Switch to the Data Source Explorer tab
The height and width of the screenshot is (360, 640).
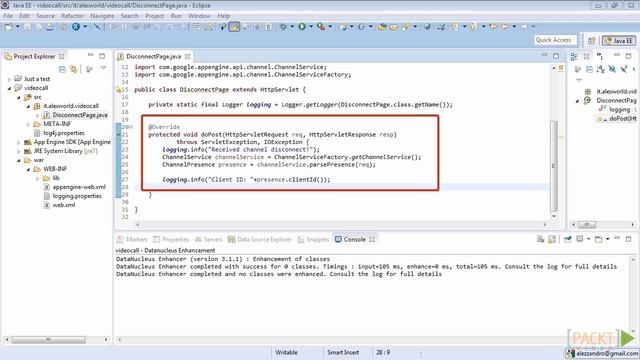click(260, 239)
